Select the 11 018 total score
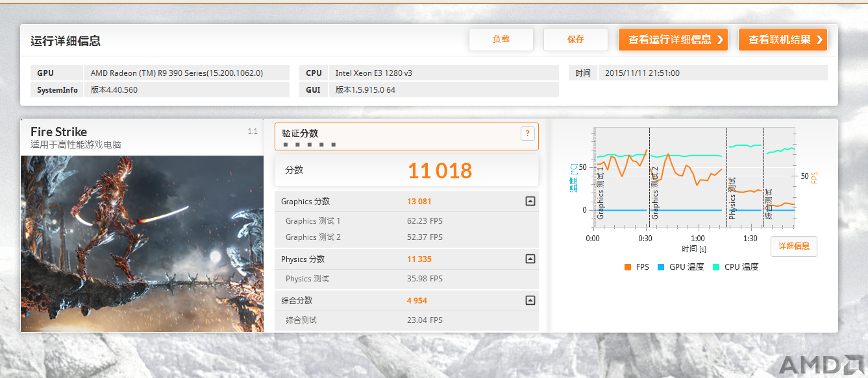Screen dimensions: 868x378 click(x=440, y=171)
